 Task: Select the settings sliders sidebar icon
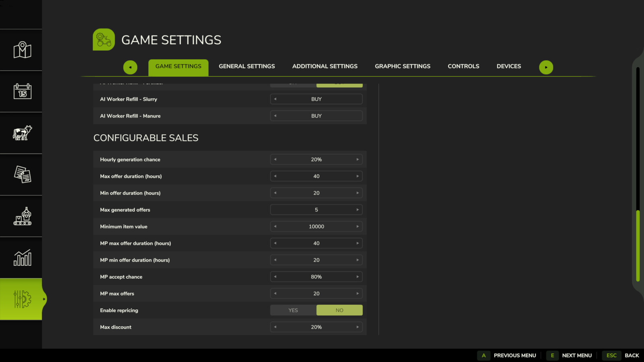coord(22,299)
